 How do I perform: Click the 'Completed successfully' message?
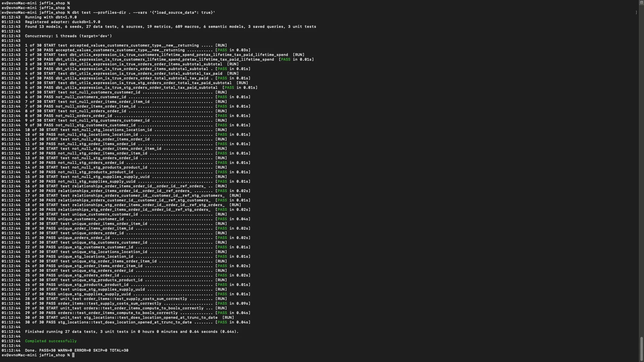point(51,341)
